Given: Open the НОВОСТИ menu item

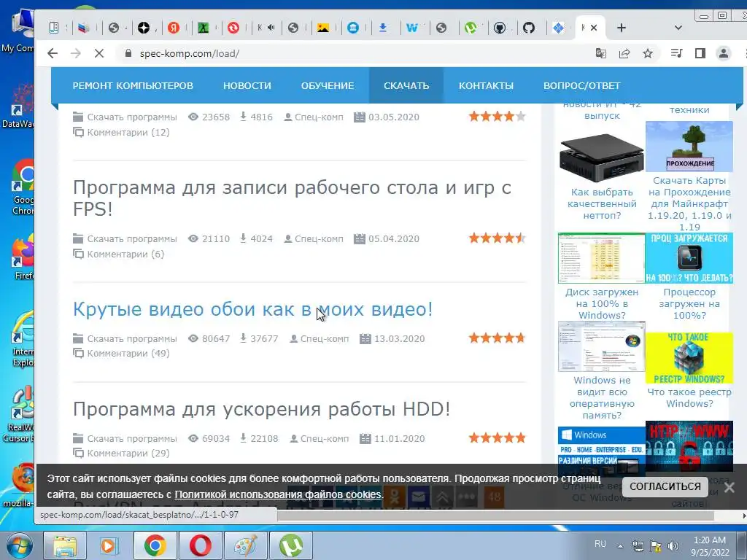Looking at the screenshot, I should pos(247,86).
